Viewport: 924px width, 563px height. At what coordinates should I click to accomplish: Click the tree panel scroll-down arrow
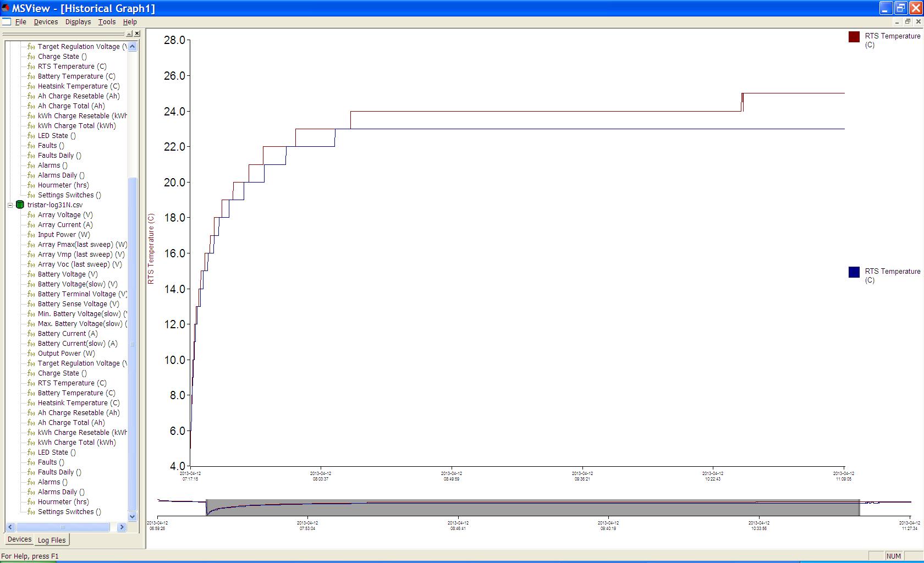132,516
